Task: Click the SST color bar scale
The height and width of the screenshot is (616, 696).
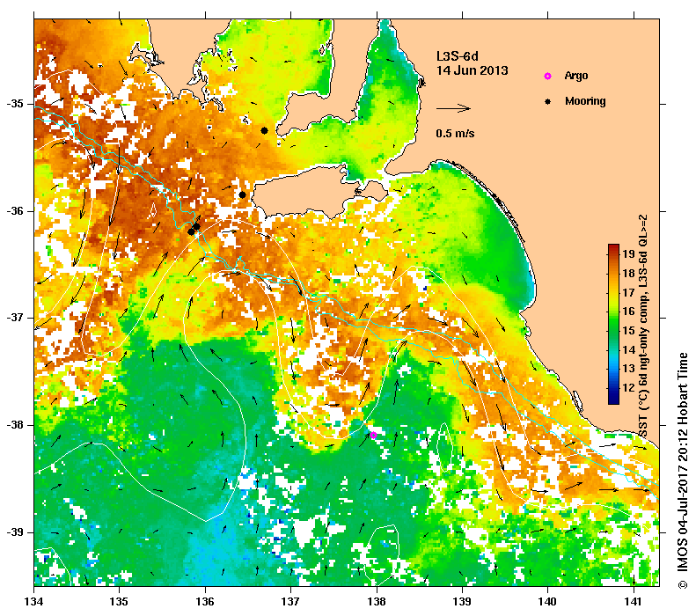Action: point(613,324)
